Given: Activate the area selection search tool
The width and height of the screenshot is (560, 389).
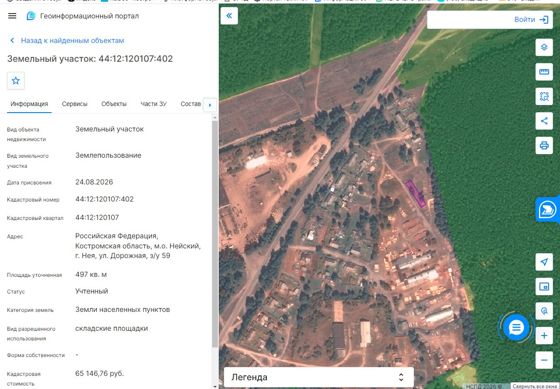Looking at the screenshot, I should 544,96.
